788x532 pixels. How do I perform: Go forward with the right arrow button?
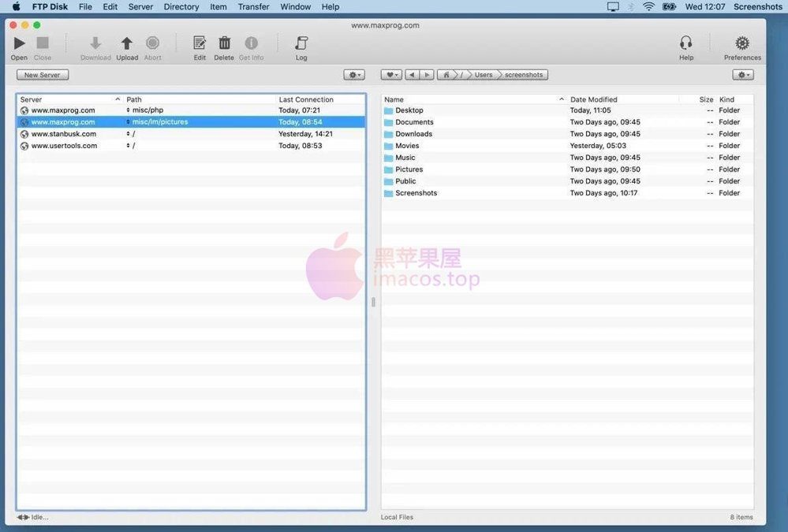pos(427,75)
